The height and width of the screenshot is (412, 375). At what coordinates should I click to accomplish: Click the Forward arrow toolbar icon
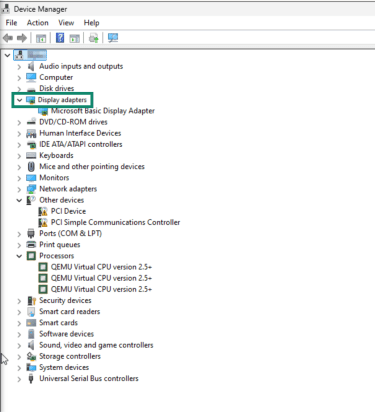coord(22,38)
